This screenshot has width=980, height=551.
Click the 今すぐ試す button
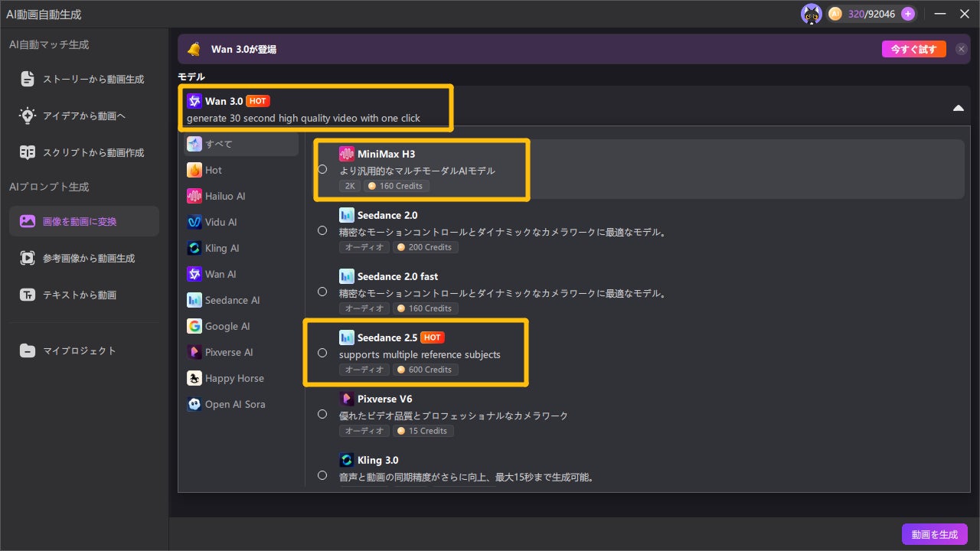tap(914, 49)
